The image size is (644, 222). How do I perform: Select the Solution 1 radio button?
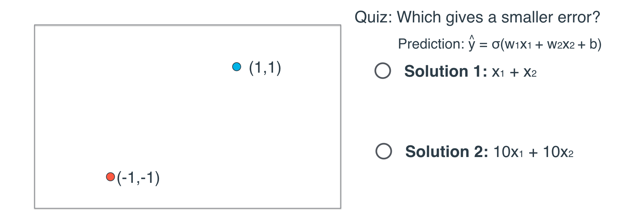(x=383, y=71)
